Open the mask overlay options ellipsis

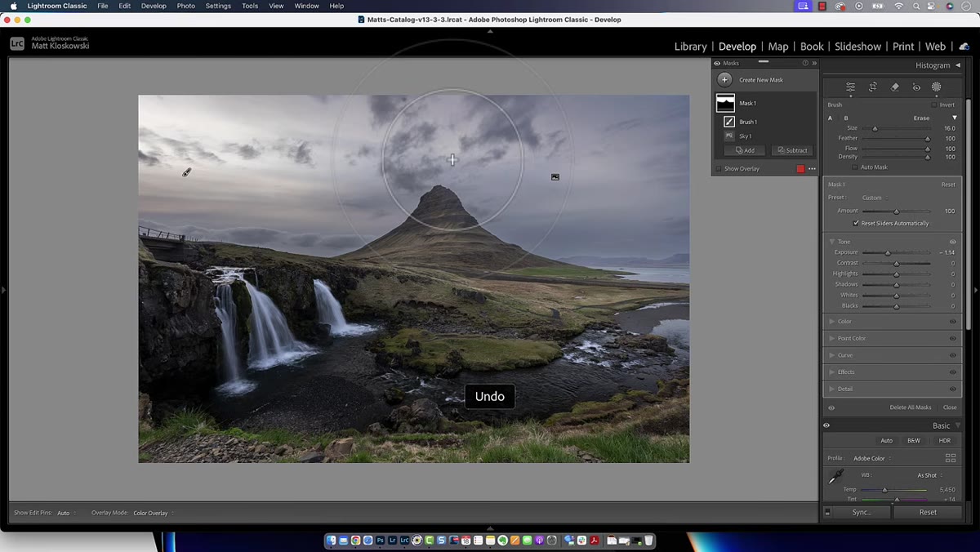pos(812,169)
